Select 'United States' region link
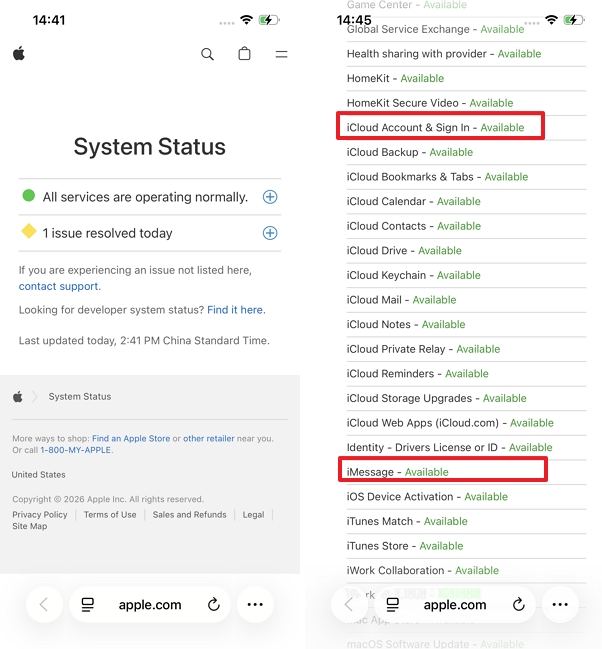This screenshot has height=649, width=602. pyautogui.click(x=39, y=475)
